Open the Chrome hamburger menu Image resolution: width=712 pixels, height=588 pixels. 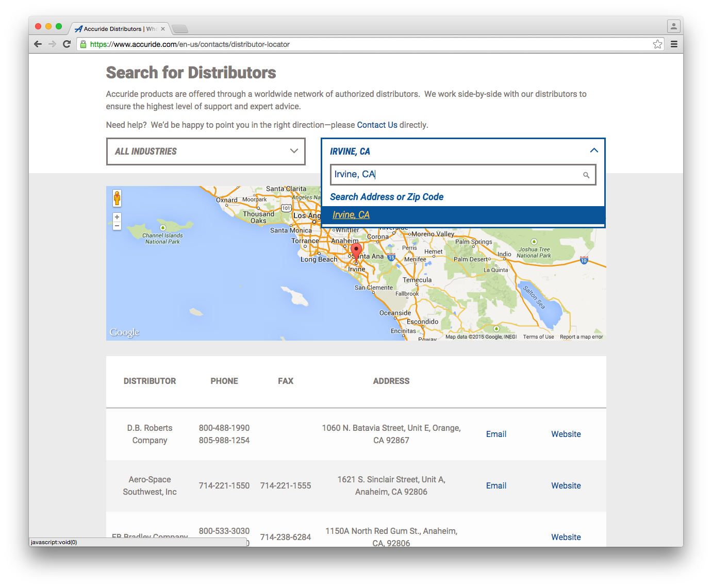click(x=674, y=44)
